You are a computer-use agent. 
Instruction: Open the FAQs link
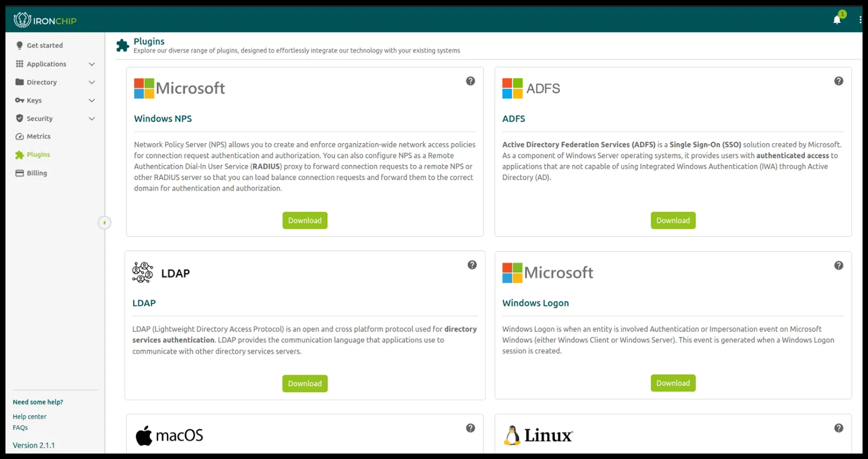21,428
